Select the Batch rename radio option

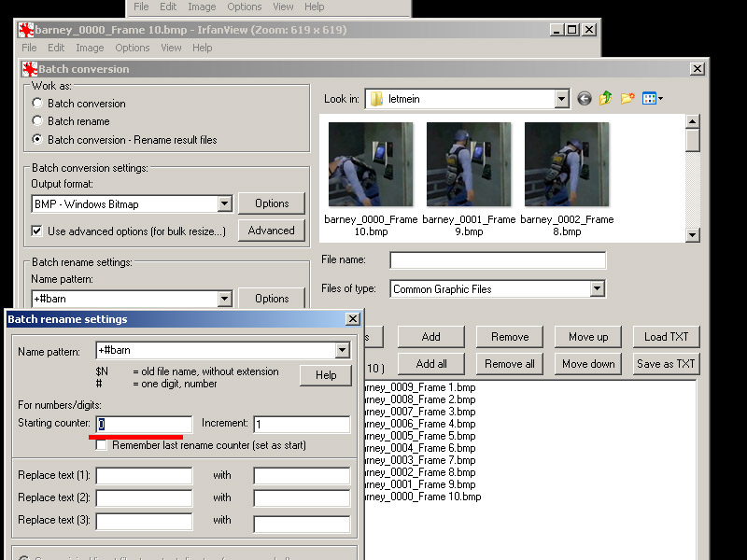coord(36,121)
